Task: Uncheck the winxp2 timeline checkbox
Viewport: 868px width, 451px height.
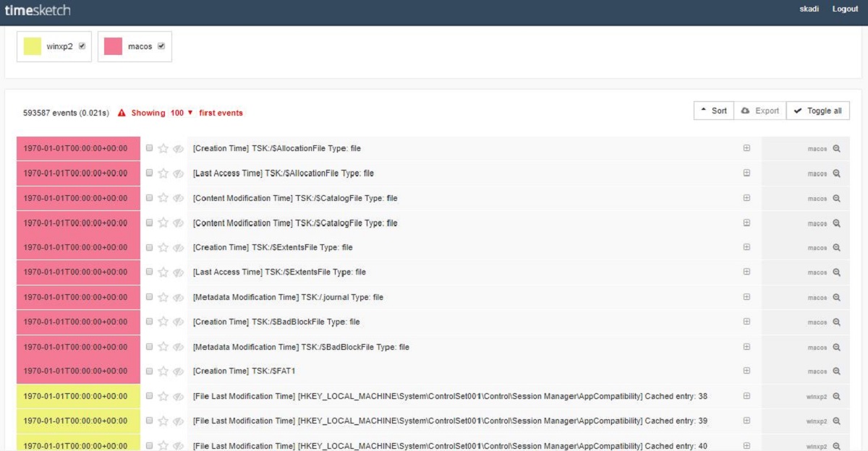Action: pos(82,46)
